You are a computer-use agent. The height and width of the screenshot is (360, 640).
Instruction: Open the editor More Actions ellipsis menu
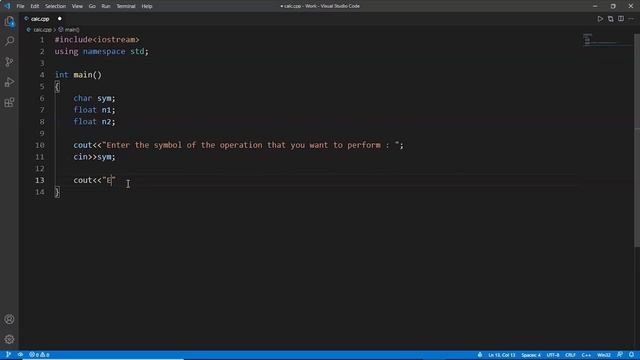click(x=631, y=19)
